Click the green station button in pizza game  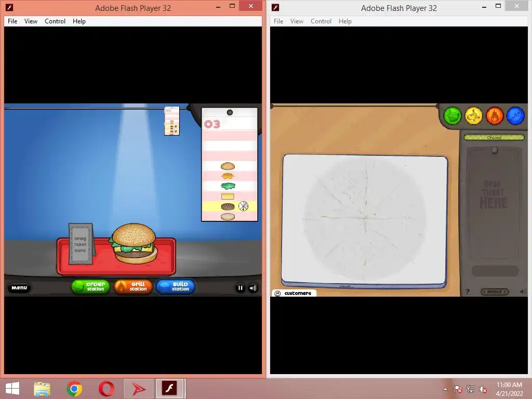(453, 116)
